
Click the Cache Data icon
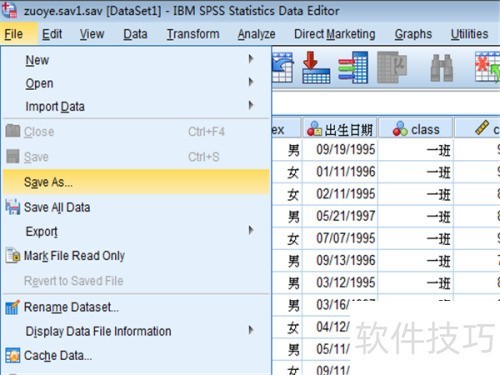(13, 356)
